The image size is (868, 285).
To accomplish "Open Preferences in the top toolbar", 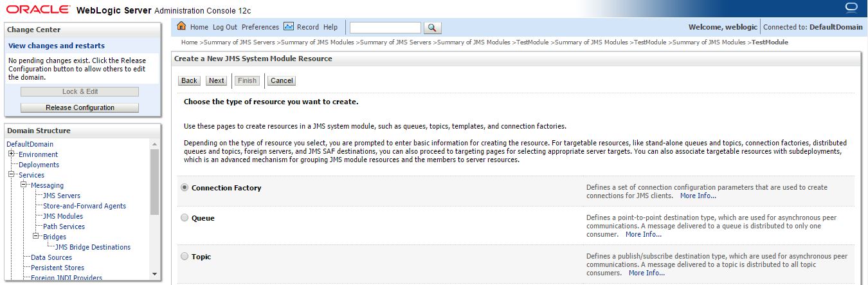I will pos(260,27).
